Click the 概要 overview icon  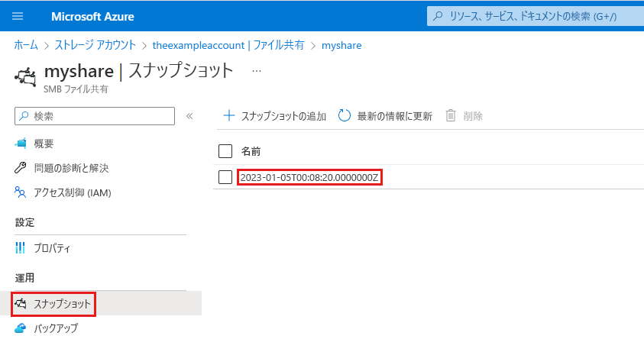[21, 144]
